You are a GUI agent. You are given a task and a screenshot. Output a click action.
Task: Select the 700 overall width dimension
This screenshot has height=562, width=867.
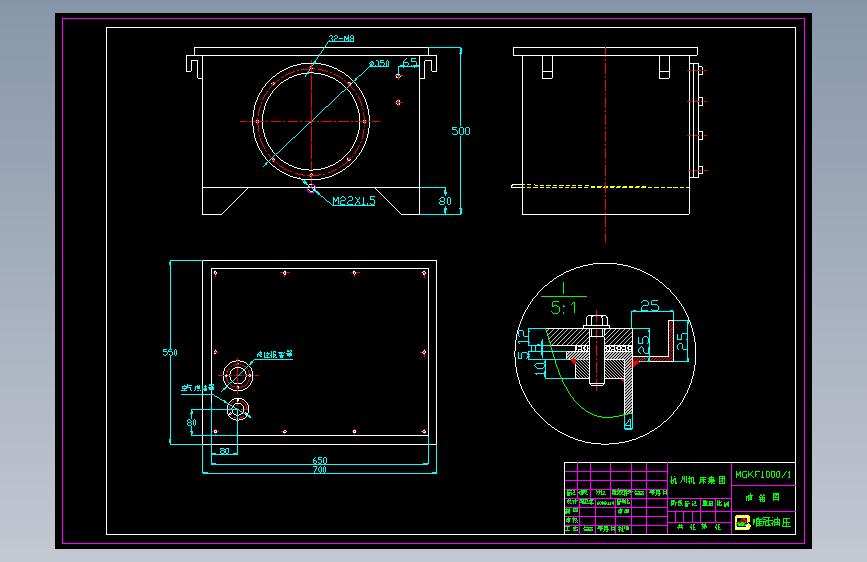click(320, 470)
